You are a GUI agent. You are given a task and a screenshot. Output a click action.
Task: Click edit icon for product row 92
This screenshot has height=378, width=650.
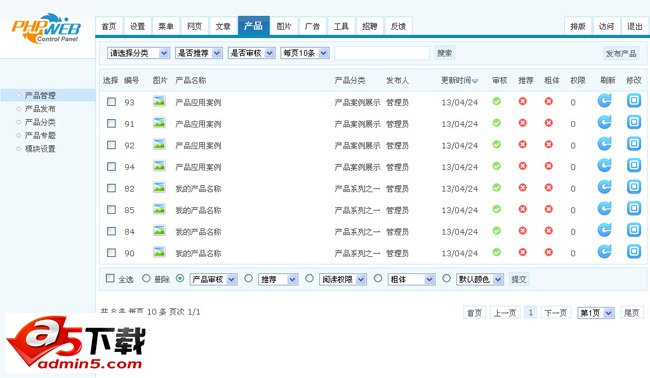pos(634,144)
